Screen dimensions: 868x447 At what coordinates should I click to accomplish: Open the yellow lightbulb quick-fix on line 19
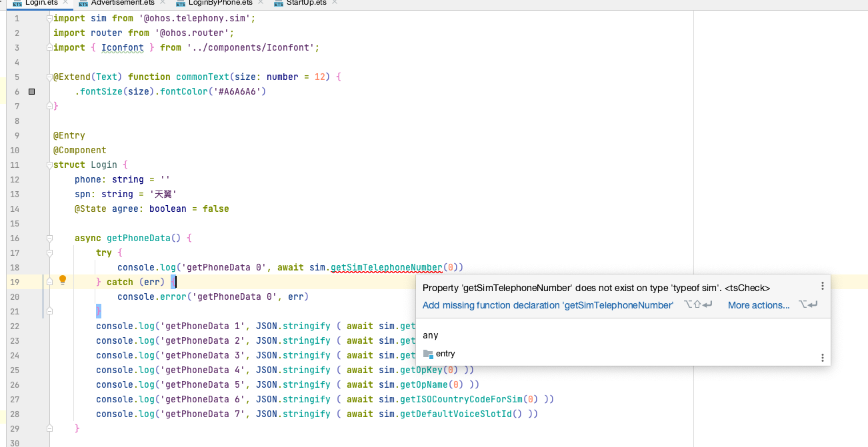click(x=63, y=280)
